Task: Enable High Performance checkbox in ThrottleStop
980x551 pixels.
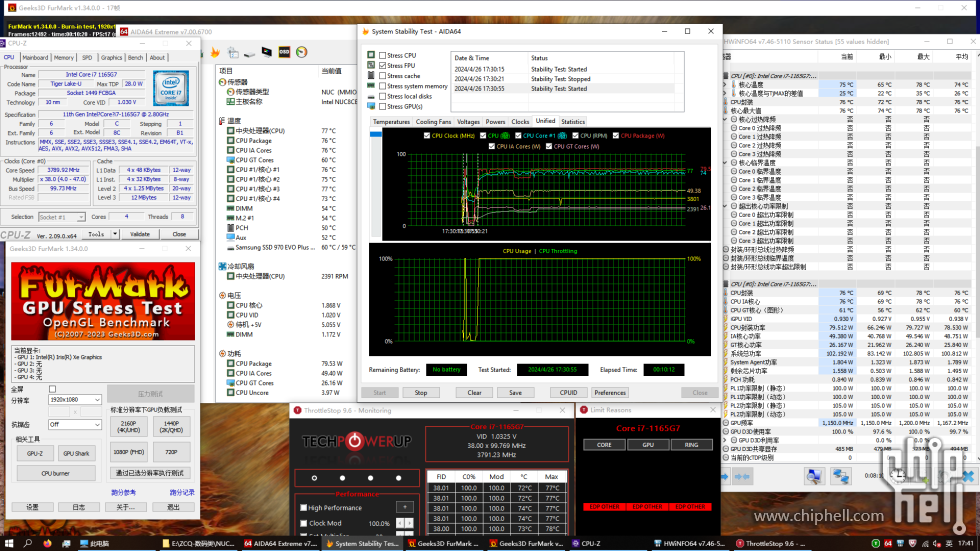Action: coord(304,508)
